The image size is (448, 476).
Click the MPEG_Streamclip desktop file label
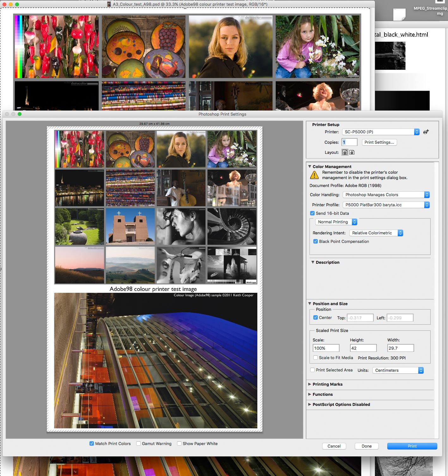pyautogui.click(x=430, y=11)
